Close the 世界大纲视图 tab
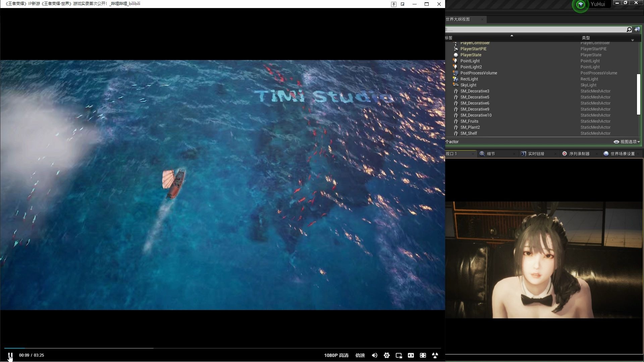Screen dimensions: 644x362 pyautogui.click(x=482, y=19)
